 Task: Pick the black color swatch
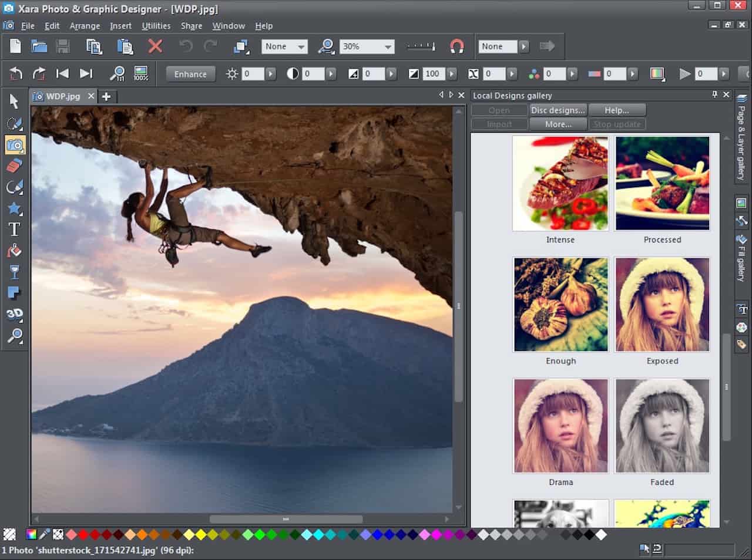589,534
